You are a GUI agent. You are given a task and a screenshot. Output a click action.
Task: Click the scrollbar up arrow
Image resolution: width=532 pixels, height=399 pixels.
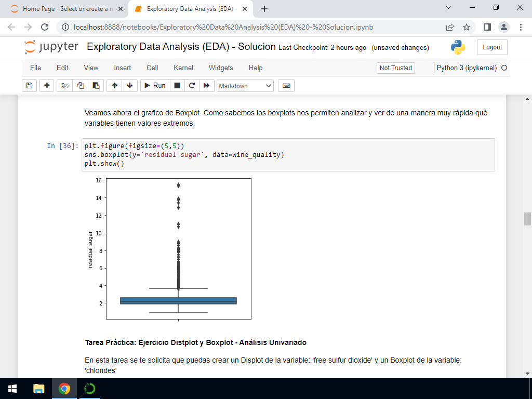pyautogui.click(x=527, y=99)
